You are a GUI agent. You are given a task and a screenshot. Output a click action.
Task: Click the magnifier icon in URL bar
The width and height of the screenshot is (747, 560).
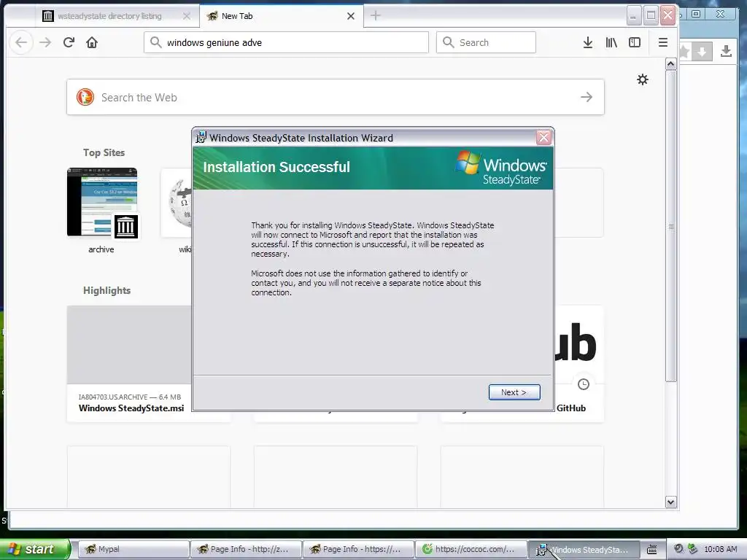click(x=156, y=42)
